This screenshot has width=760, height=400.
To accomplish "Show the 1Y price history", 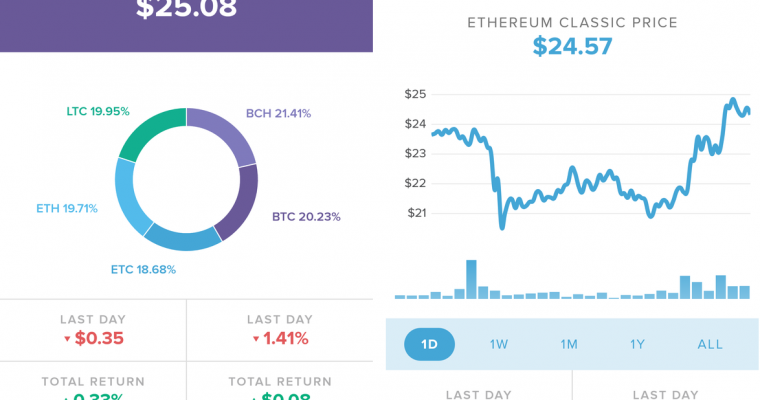I will click(x=637, y=344).
